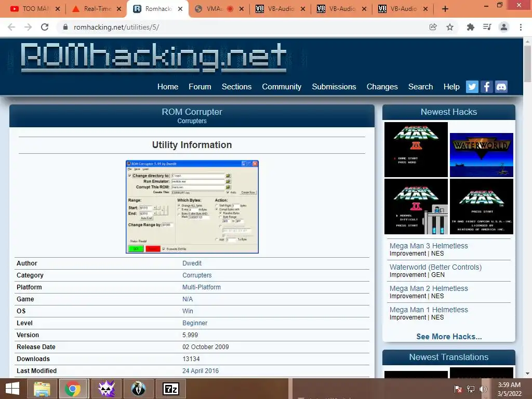This screenshot has height=399, width=532.
Task: Open the suited figure taskbar app
Action: tap(138, 389)
